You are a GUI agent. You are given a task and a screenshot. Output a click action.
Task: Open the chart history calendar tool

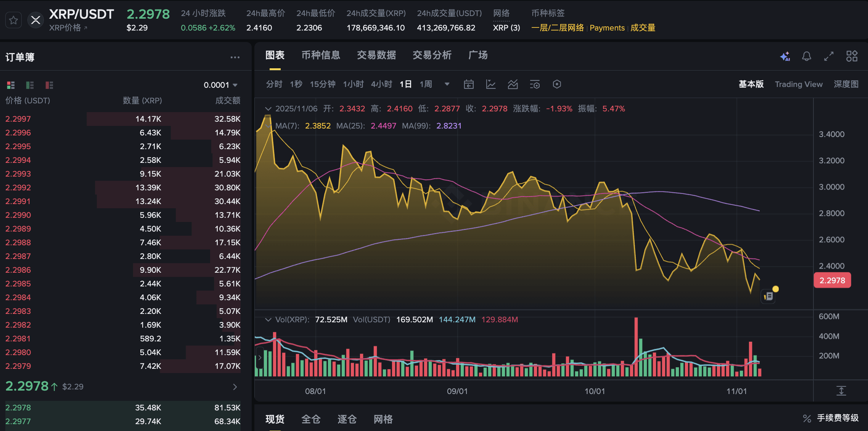tap(469, 84)
